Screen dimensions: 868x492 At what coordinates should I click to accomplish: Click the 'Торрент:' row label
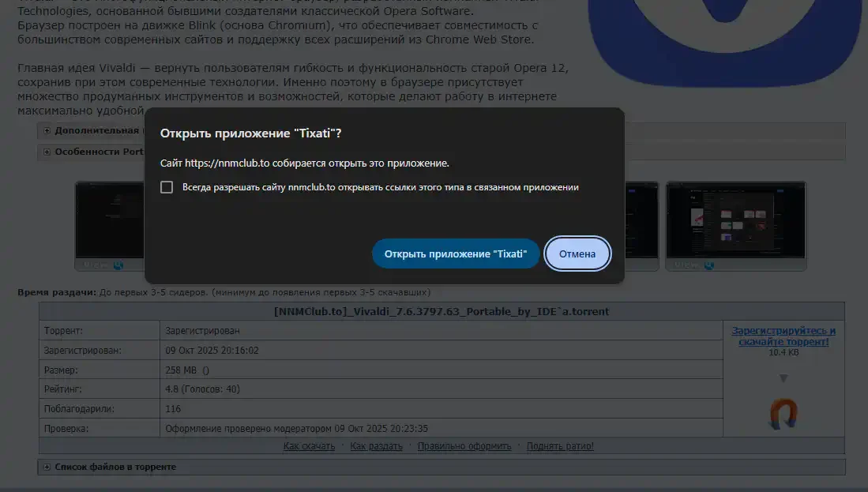[x=63, y=330]
